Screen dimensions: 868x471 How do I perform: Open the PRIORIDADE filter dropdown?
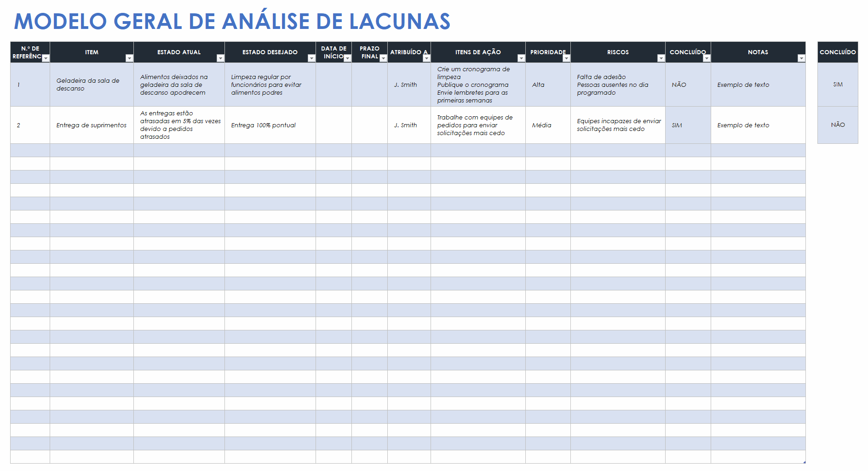coord(566,58)
